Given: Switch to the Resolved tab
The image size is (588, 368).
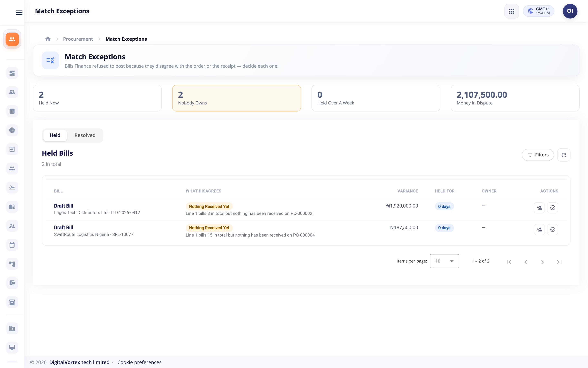Looking at the screenshot, I should tap(85, 135).
